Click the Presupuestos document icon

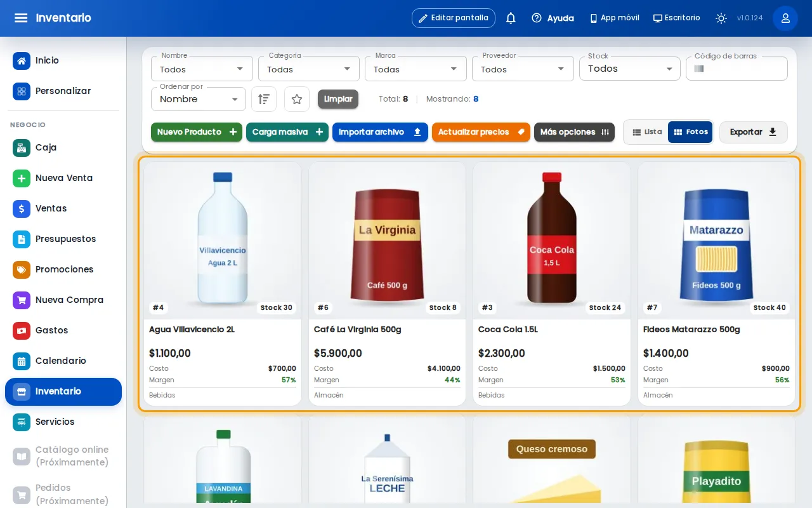[22, 239]
